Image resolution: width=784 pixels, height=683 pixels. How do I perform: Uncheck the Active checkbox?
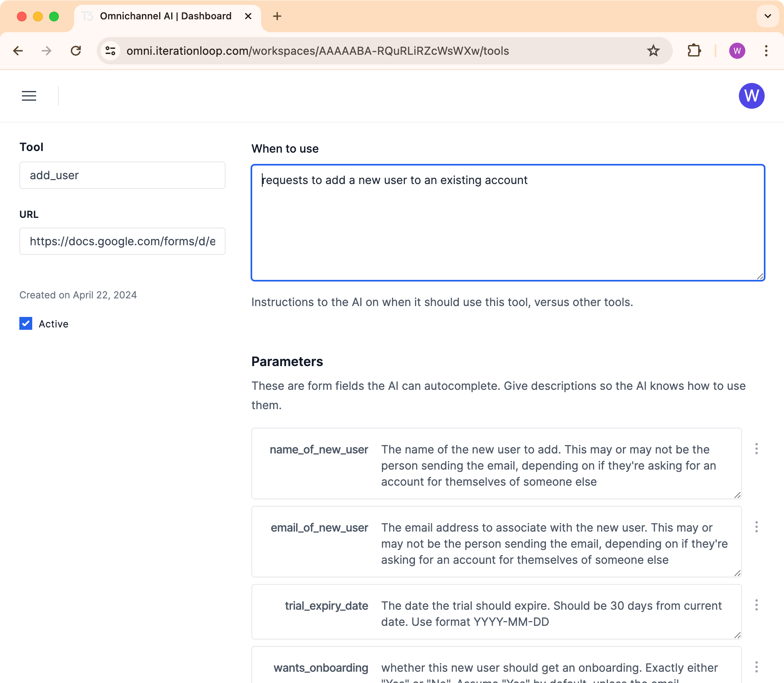pos(26,323)
